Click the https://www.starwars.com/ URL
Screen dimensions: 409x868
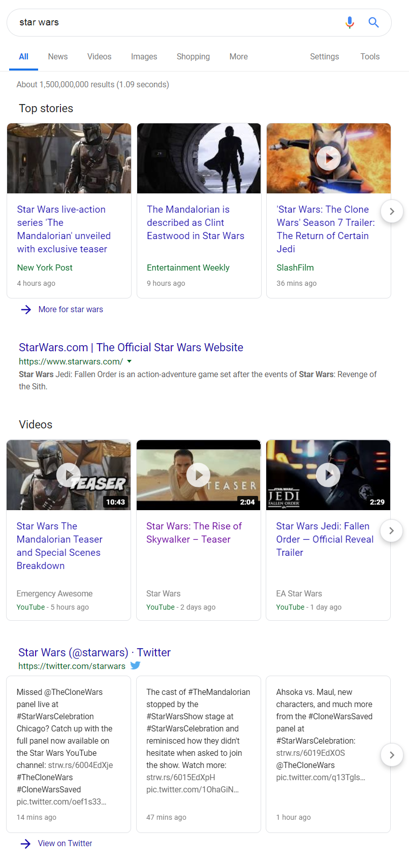[71, 361]
